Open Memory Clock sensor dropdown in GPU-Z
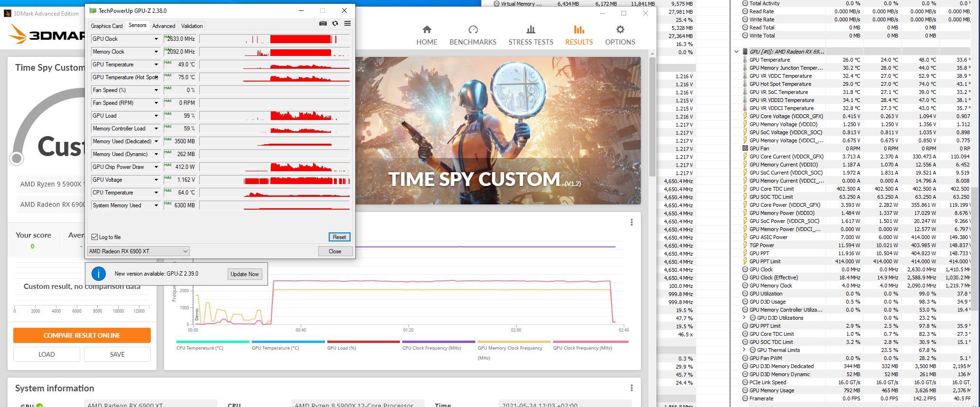The image size is (980, 407). [156, 52]
